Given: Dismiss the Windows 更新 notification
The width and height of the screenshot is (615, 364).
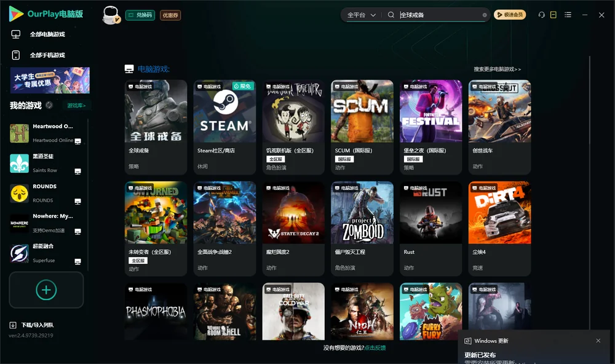Looking at the screenshot, I should point(598,341).
